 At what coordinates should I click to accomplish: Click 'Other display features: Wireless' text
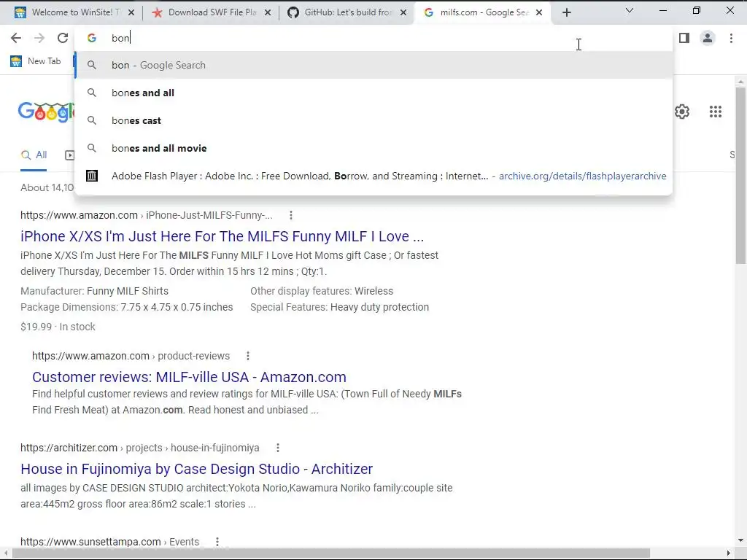(x=322, y=291)
